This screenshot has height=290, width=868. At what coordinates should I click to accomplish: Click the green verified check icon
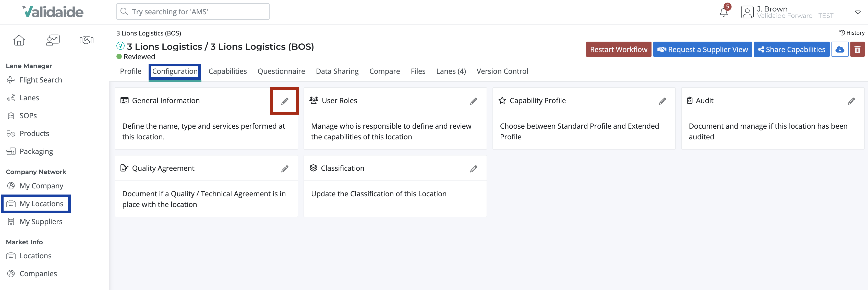(x=120, y=46)
